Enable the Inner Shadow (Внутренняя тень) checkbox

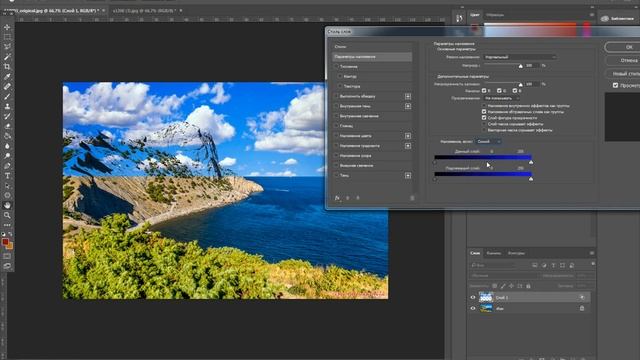point(336,106)
